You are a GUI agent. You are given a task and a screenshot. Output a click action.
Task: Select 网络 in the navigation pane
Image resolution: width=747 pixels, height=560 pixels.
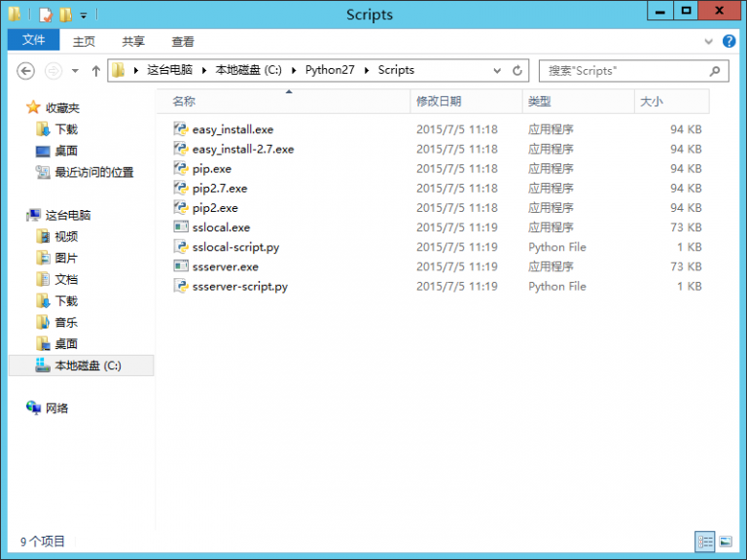tap(57, 408)
